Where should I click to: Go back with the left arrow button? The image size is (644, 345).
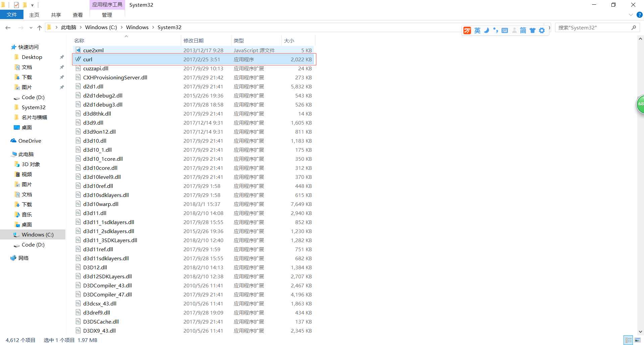8,27
